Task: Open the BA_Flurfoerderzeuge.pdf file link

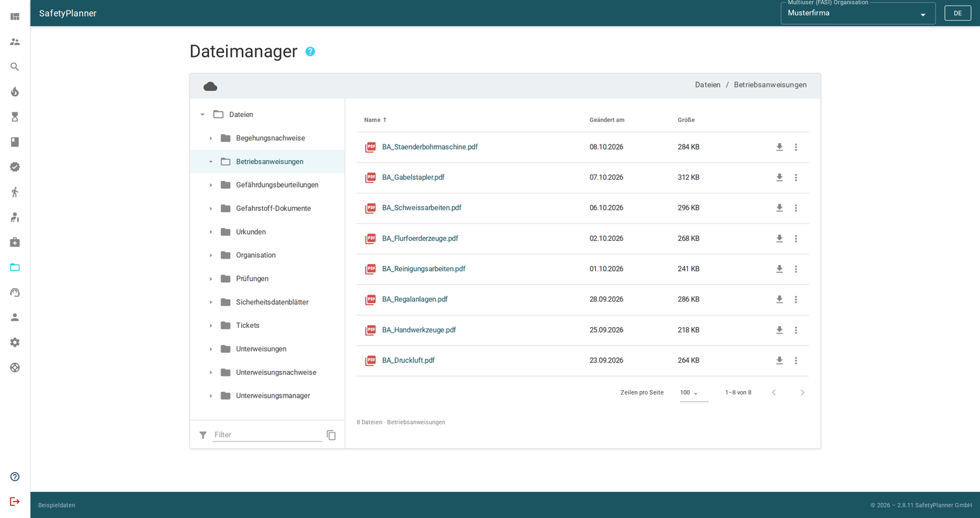Action: coord(420,238)
